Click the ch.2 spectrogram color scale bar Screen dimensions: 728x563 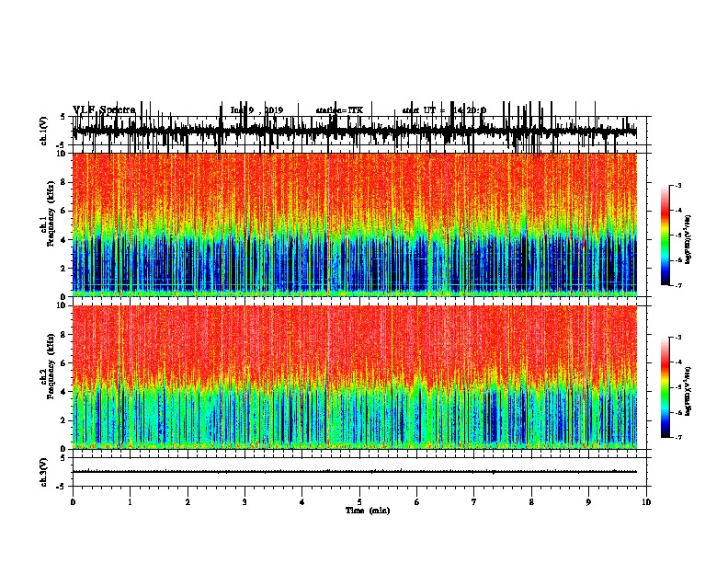tap(665, 387)
